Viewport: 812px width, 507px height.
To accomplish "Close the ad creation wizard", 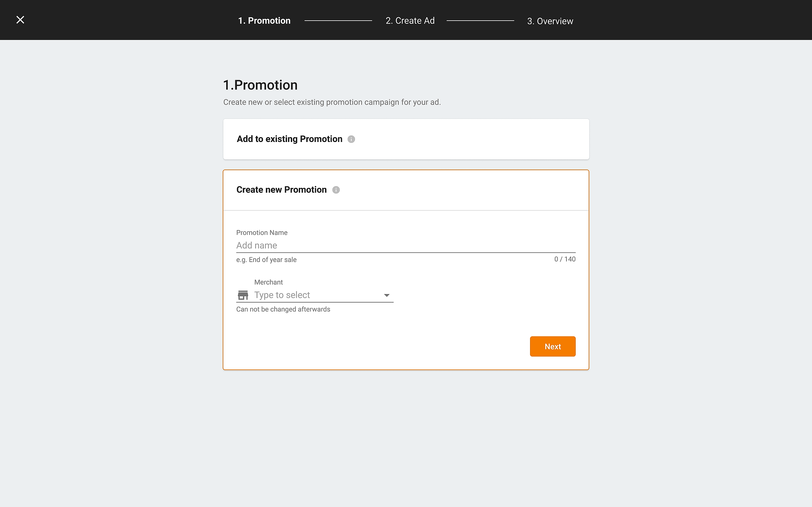I will (20, 20).
